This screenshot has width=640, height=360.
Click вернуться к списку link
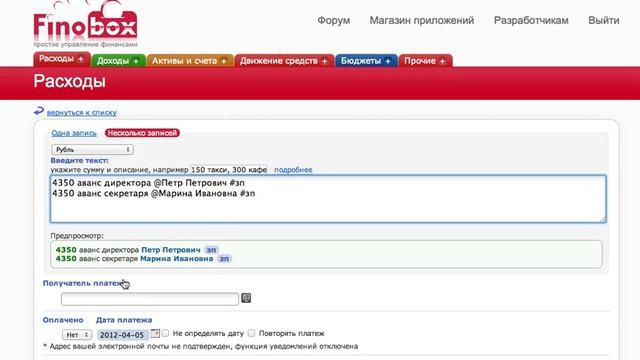click(x=82, y=113)
